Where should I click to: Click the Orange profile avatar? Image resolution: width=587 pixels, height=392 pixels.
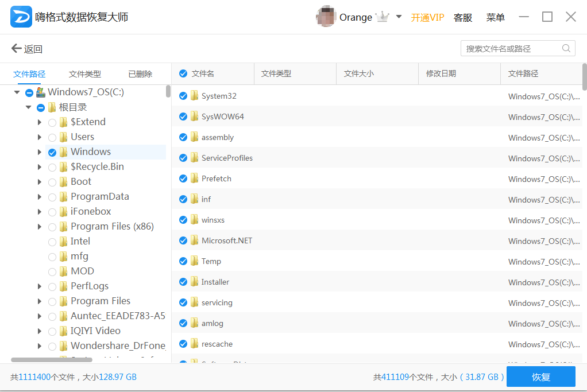[326, 16]
